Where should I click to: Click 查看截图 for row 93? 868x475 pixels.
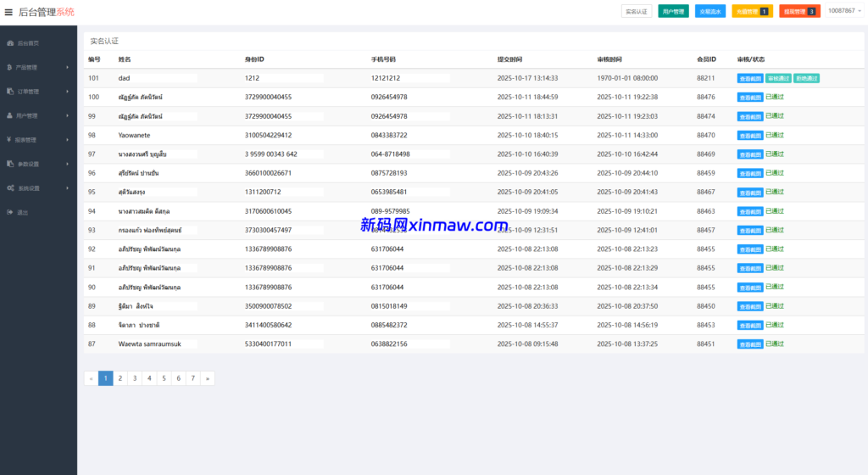750,231
